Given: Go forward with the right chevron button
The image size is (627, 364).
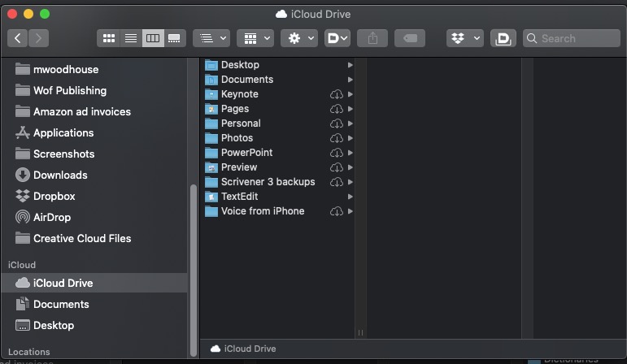Looking at the screenshot, I should [38, 38].
